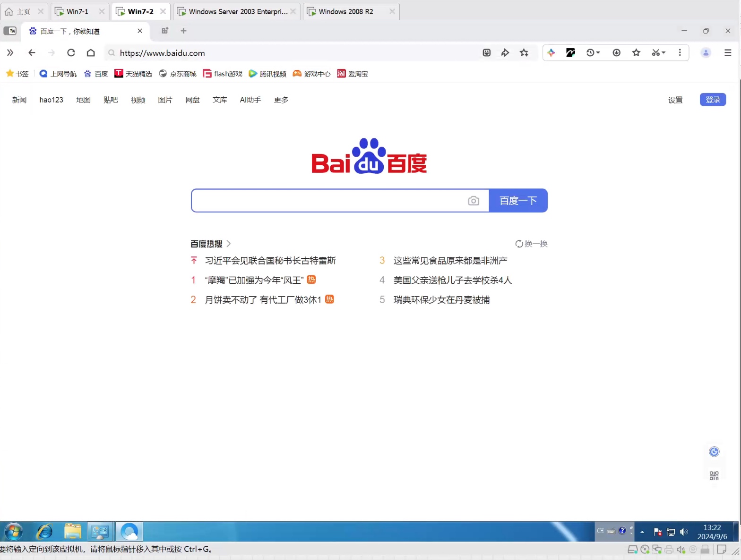Select the 百度一下，你就知道 browser tab

(x=86, y=31)
